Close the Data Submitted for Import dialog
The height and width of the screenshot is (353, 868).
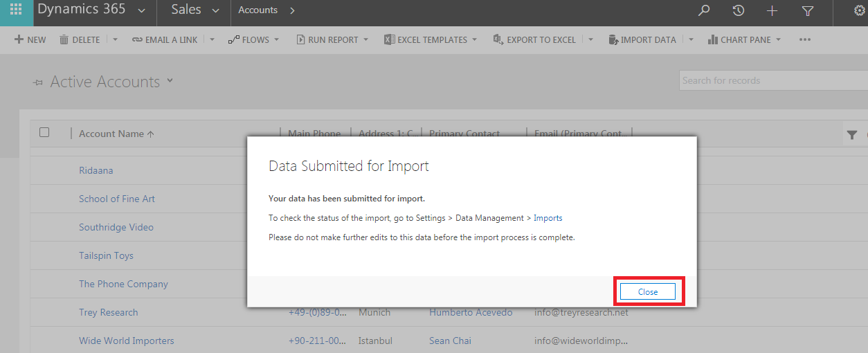pyautogui.click(x=648, y=291)
